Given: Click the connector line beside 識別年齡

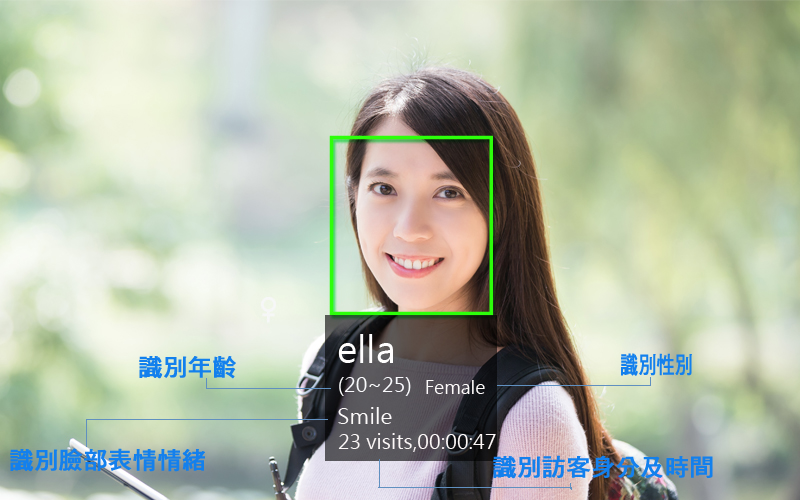Looking at the screenshot, I should click(x=268, y=388).
